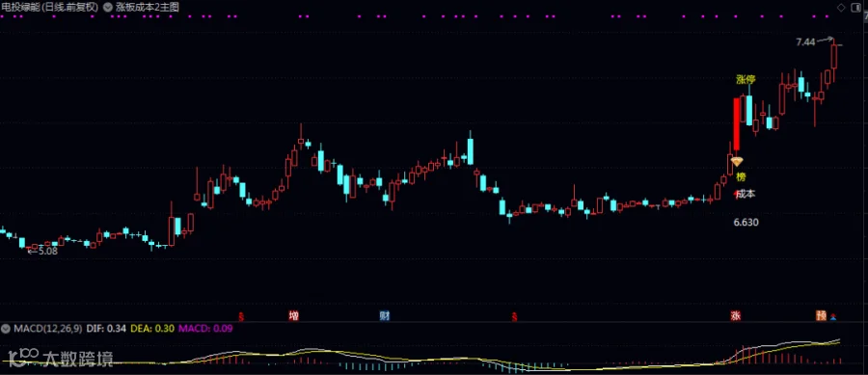Expand the MACD indicator dropdown arrow
This screenshot has height=375, width=868.
[6, 329]
